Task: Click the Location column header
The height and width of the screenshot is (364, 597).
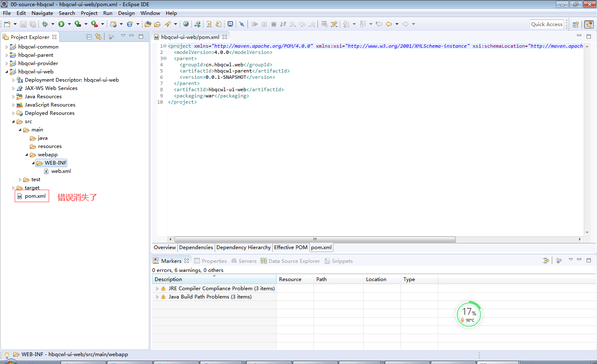Action: pos(382,279)
